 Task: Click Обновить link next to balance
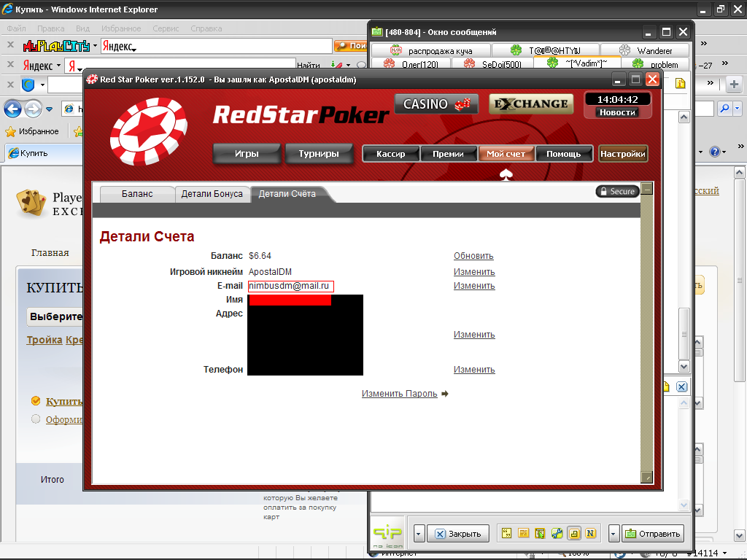pyautogui.click(x=473, y=256)
